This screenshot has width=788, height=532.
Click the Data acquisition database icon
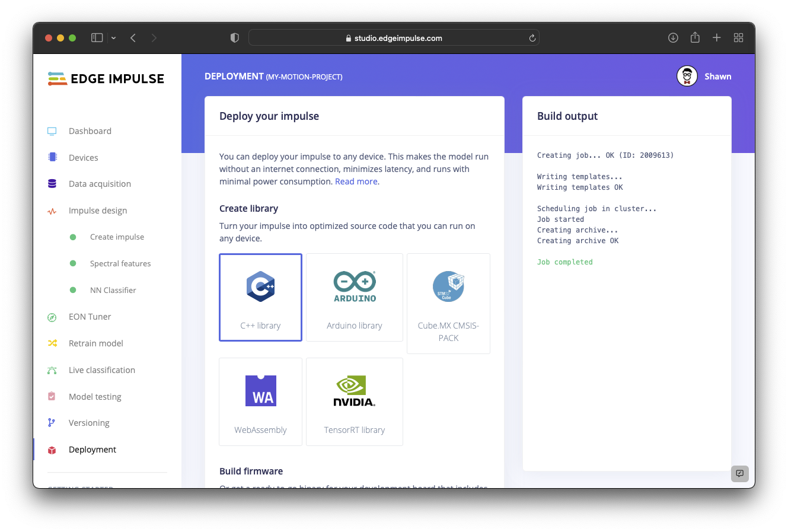pyautogui.click(x=52, y=184)
